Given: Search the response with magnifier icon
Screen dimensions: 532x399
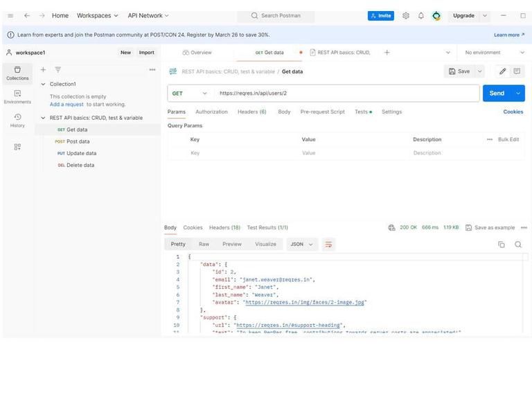Looking at the screenshot, I should coord(518,244).
